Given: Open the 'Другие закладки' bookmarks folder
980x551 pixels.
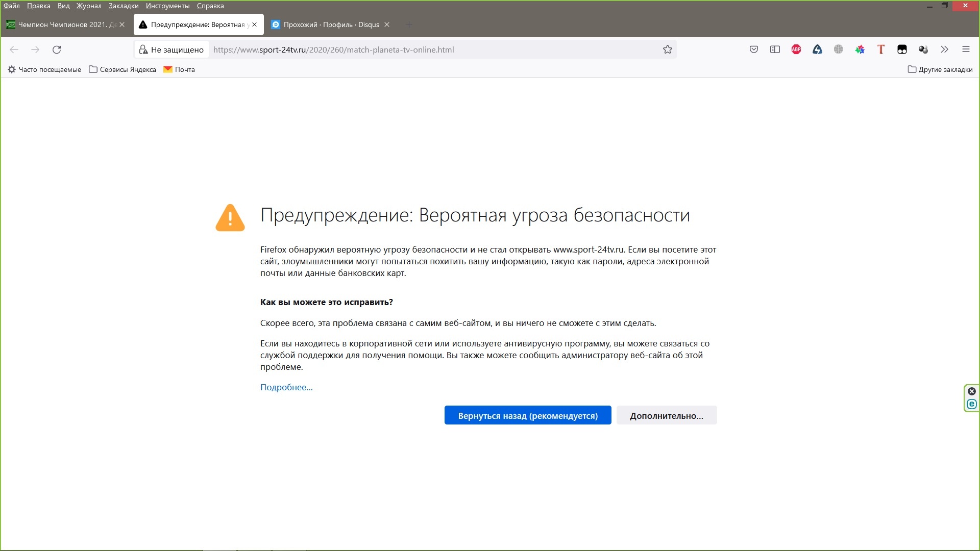Looking at the screenshot, I should (940, 69).
